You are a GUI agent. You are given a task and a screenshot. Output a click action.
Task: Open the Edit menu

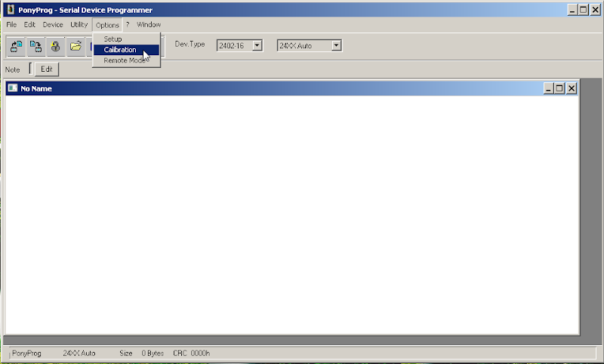click(29, 25)
